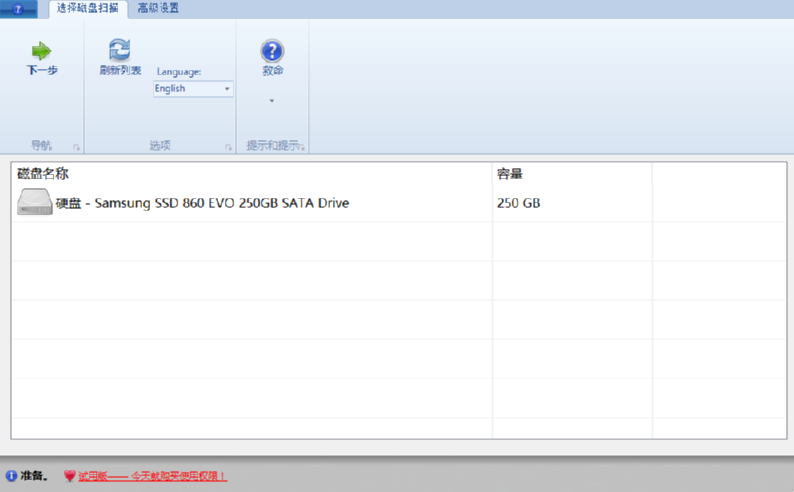Click the 容量 column header
The height and width of the screenshot is (492, 794).
click(x=509, y=174)
